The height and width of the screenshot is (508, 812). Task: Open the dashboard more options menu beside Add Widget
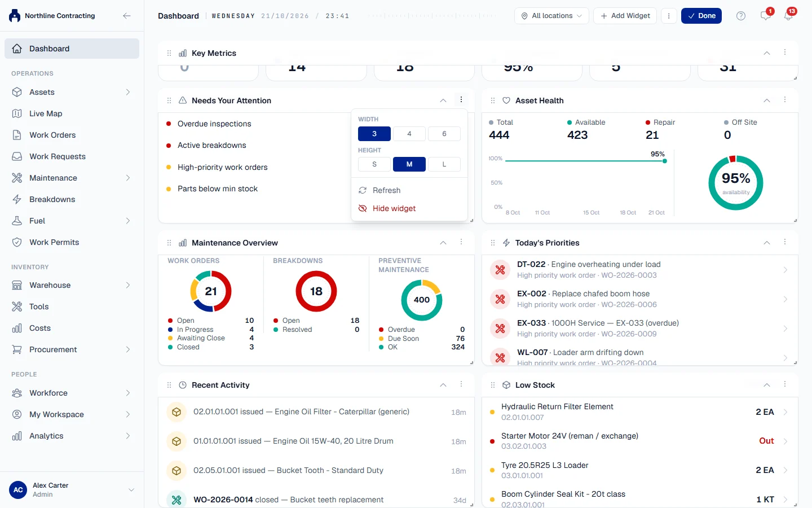pos(669,16)
